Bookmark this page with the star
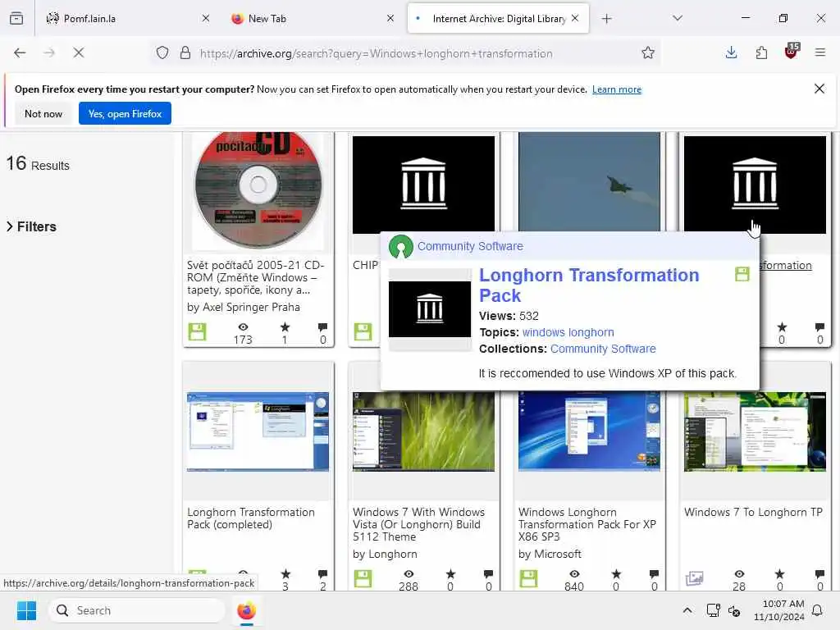The height and width of the screenshot is (630, 840). 648,52
